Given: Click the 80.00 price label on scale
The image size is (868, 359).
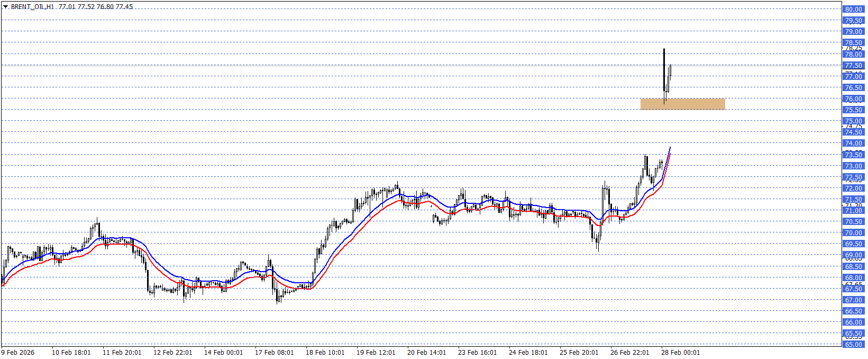Looking at the screenshot, I should [x=853, y=9].
